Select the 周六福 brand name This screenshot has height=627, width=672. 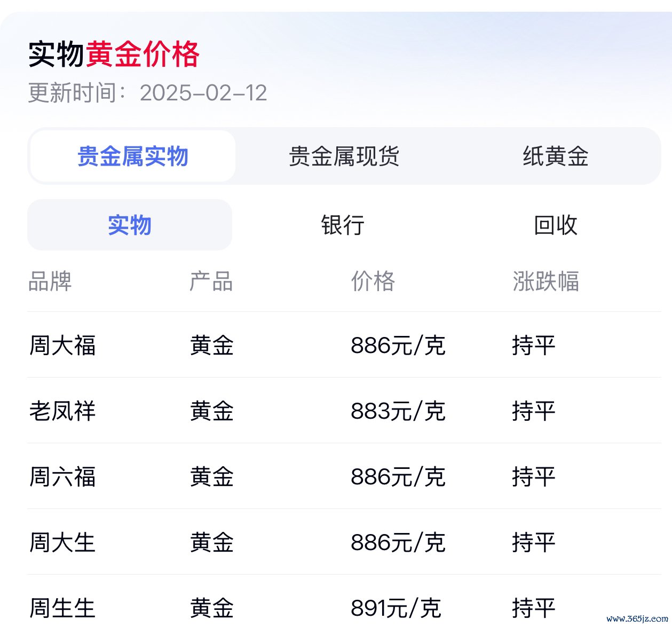[62, 476]
